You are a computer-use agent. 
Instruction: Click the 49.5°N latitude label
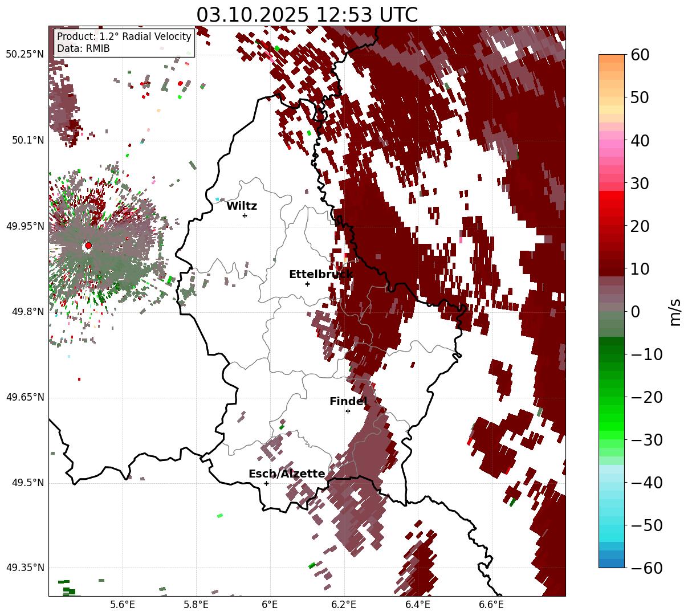tap(27, 483)
